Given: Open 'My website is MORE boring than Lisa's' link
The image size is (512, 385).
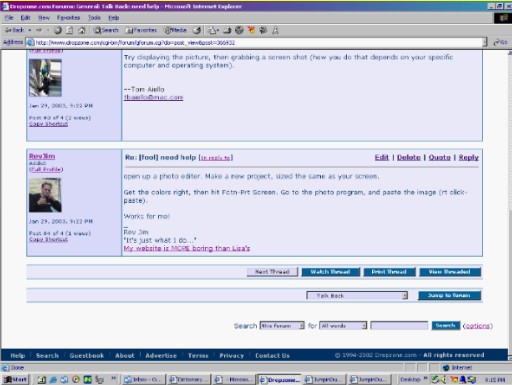Looking at the screenshot, I should tap(187, 248).
